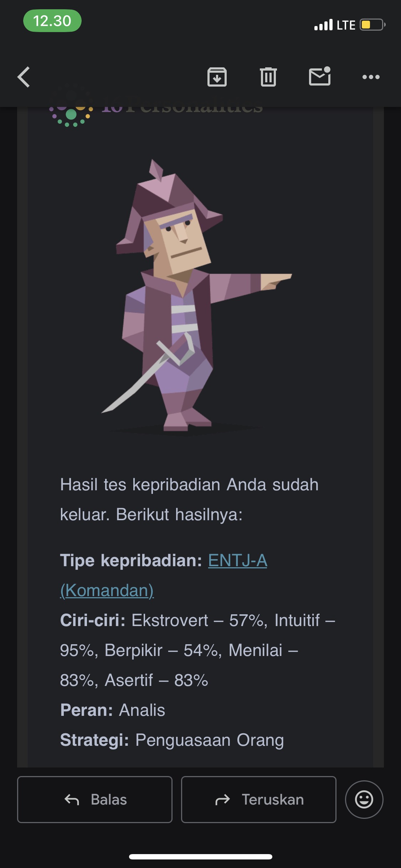Delete the email with trash icon

click(268, 77)
